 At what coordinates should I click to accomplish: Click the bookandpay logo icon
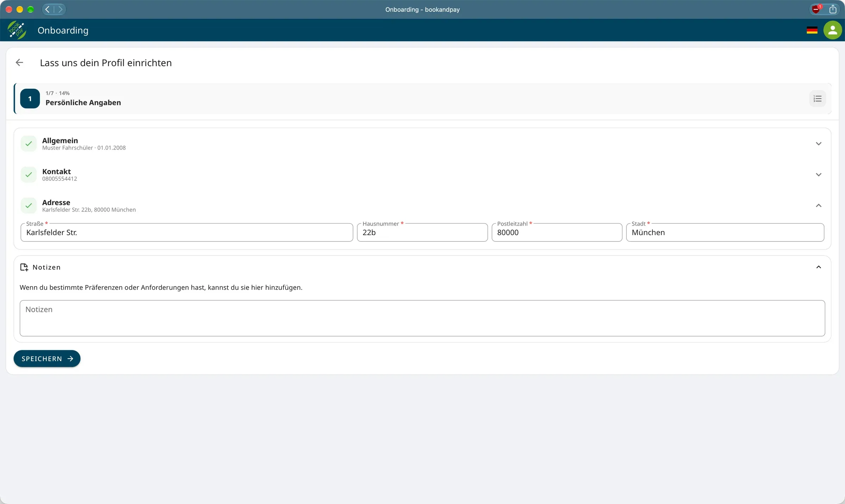click(x=17, y=30)
